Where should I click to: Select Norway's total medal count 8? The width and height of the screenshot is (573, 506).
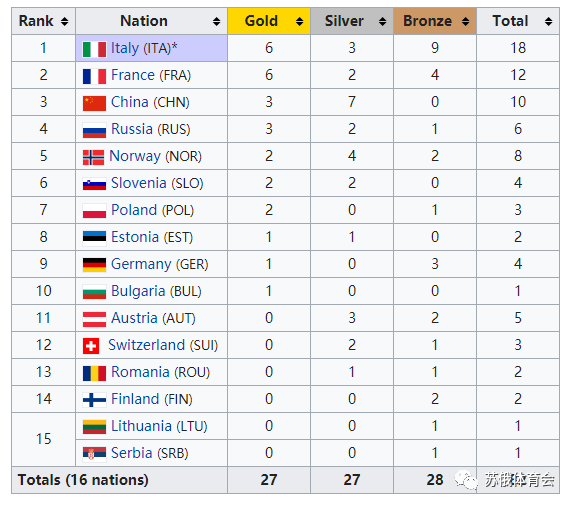[x=518, y=156]
